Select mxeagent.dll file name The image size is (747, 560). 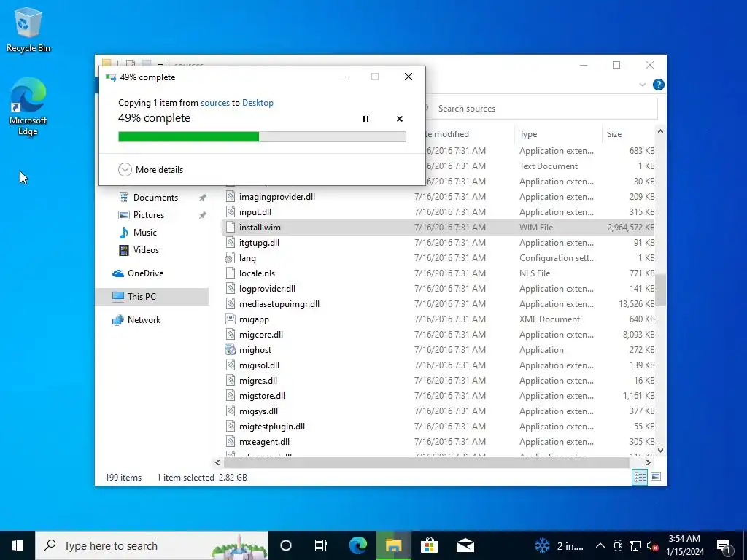point(264,441)
